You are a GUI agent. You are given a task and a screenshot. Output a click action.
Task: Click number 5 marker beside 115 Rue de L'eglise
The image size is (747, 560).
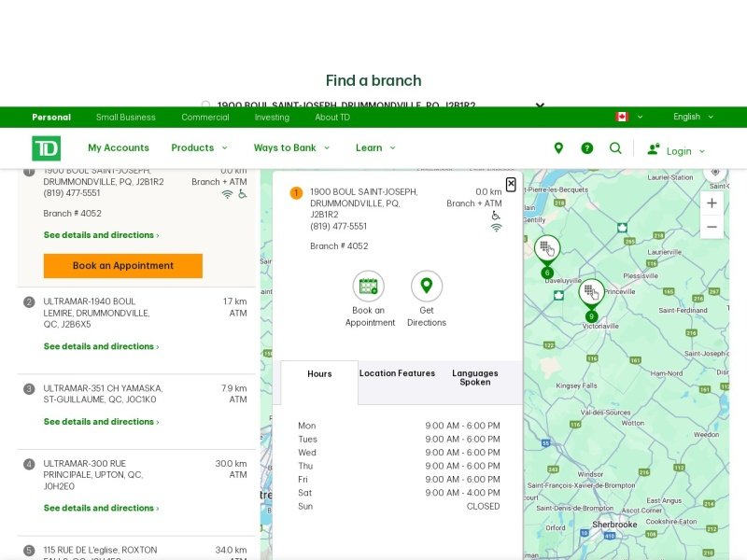[29, 551]
